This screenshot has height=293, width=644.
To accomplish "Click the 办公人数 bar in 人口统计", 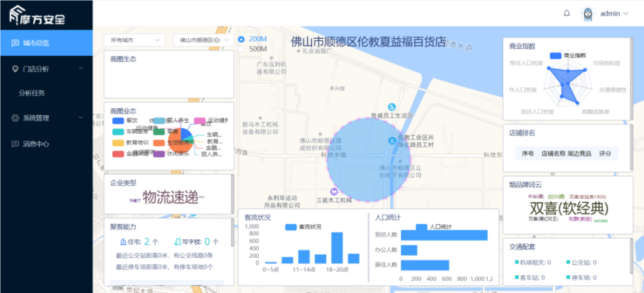I will 409,250.
